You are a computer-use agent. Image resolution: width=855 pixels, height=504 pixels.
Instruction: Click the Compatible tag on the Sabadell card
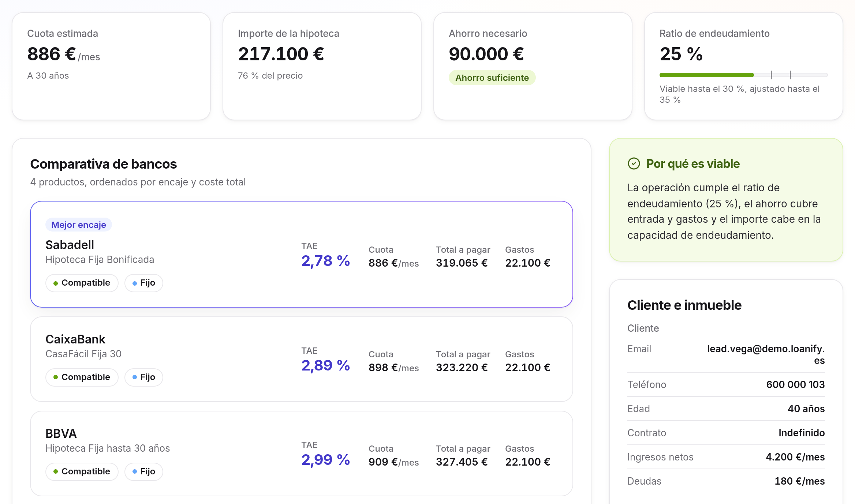[x=82, y=283]
